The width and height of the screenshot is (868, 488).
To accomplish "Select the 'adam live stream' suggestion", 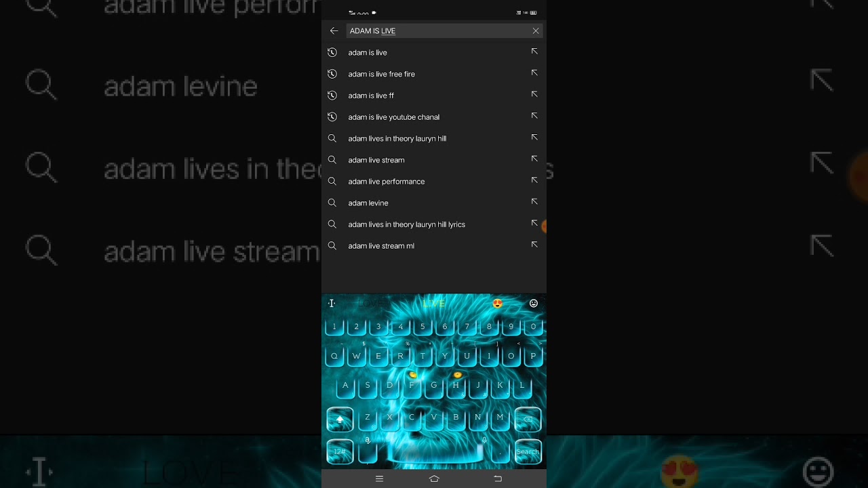I will [x=434, y=160].
